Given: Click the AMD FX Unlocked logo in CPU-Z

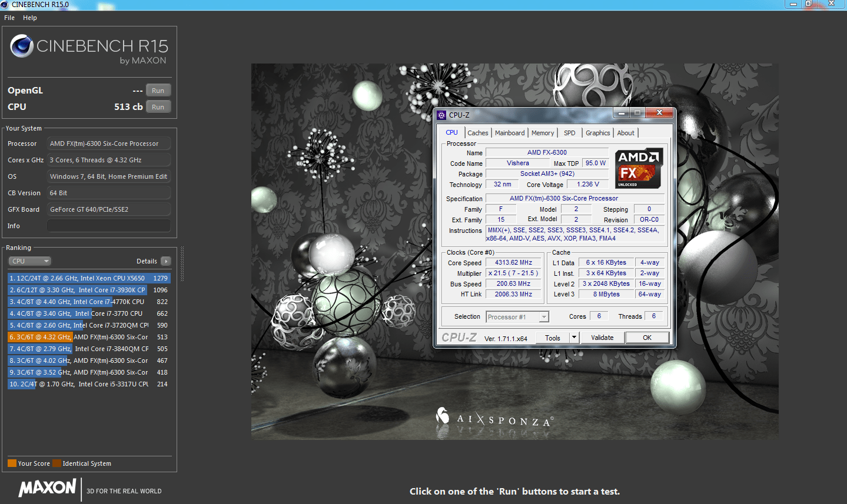Looking at the screenshot, I should (x=639, y=168).
